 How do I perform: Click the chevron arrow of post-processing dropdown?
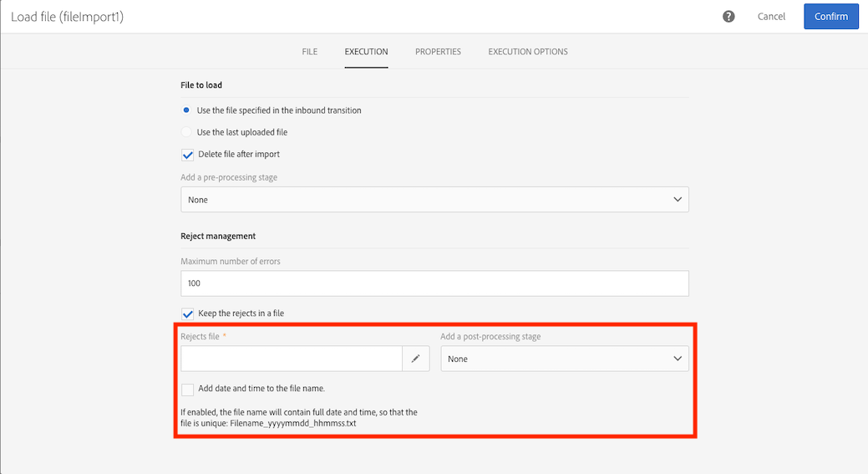tap(678, 359)
